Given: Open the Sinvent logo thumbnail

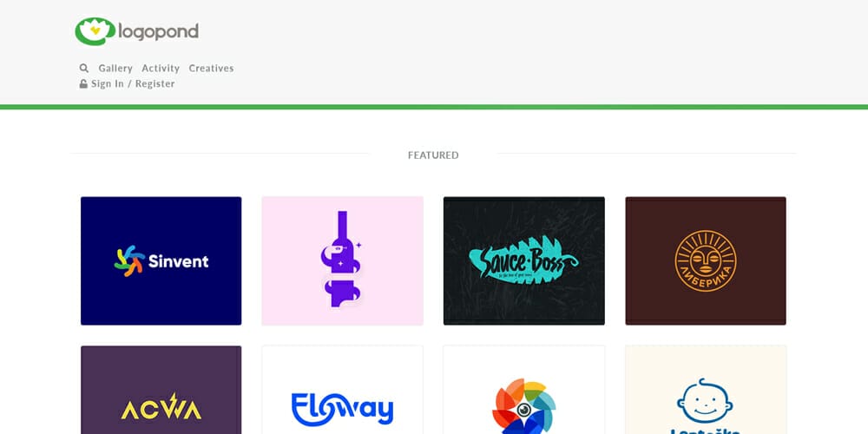Looking at the screenshot, I should 161,260.
